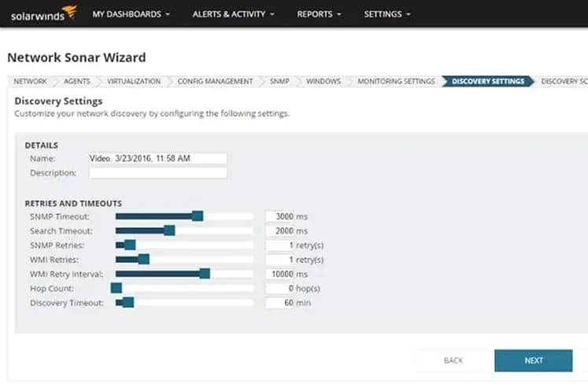Click the Search Timeout value field showing 2000
Screen dimensions: 588x392
point(279,231)
